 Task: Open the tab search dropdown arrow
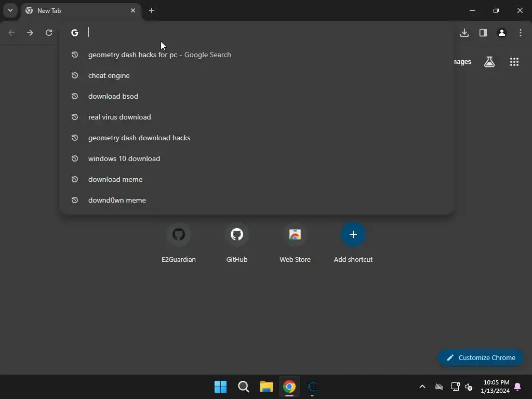pos(10,10)
